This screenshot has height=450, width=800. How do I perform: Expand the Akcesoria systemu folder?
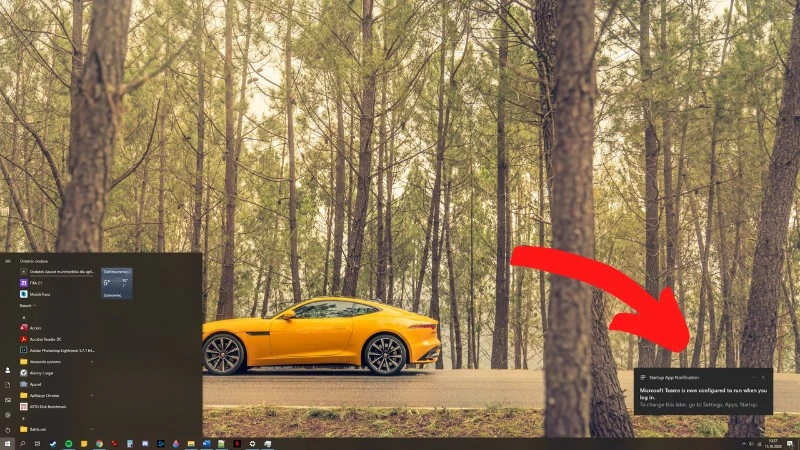[x=57, y=362]
